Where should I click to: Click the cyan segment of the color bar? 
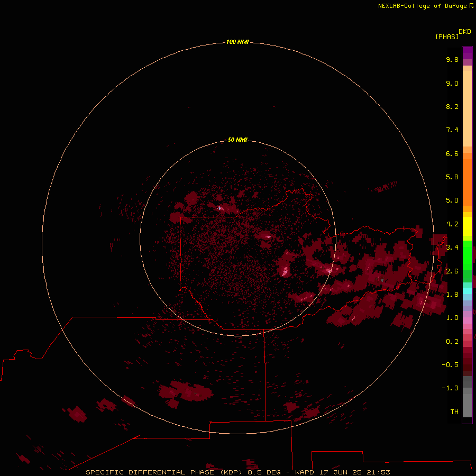pyautogui.click(x=467, y=291)
